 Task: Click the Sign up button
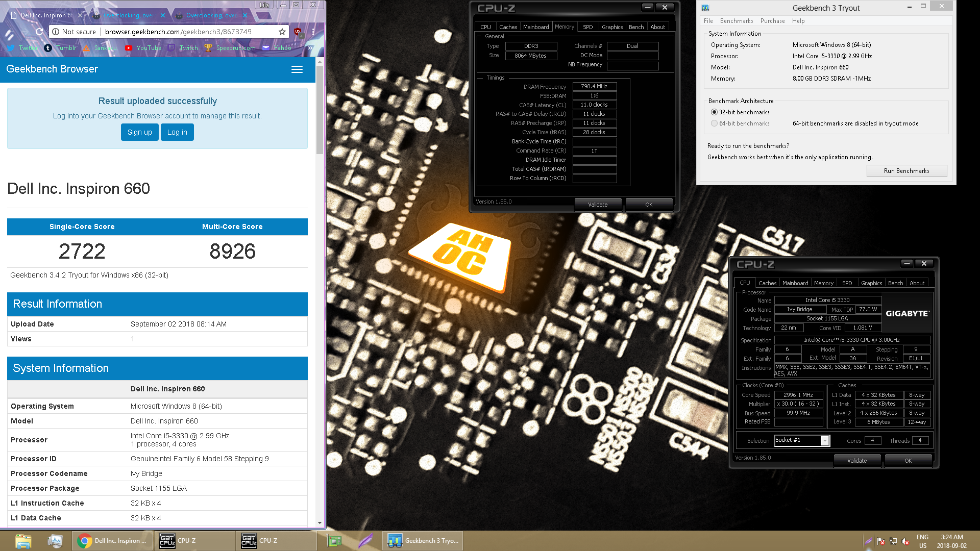(140, 132)
